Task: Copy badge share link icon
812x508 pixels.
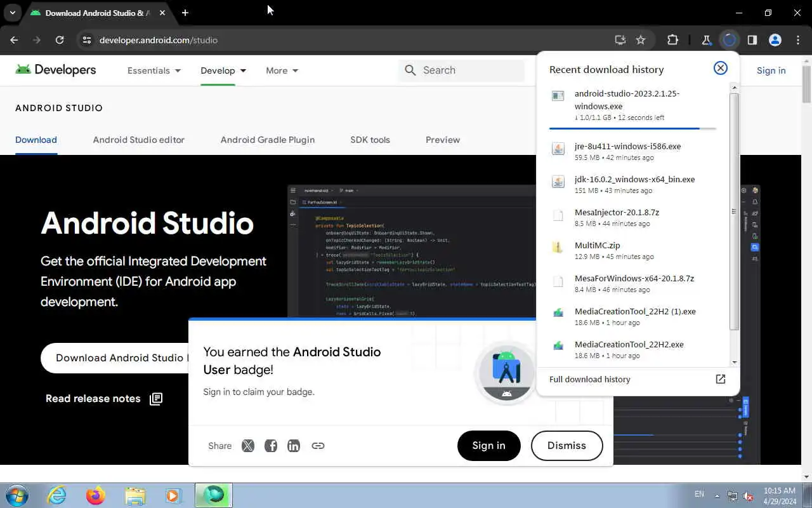Action: (318, 446)
